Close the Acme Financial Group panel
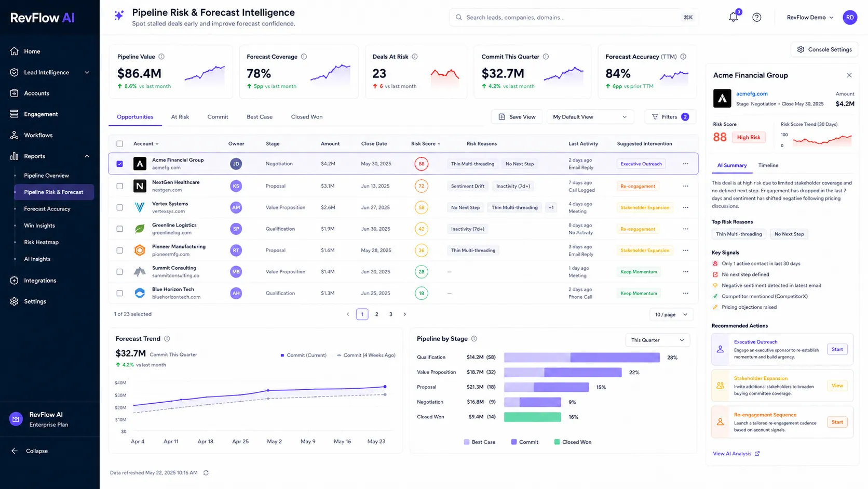Viewport: 868px width, 489px height. tap(849, 75)
